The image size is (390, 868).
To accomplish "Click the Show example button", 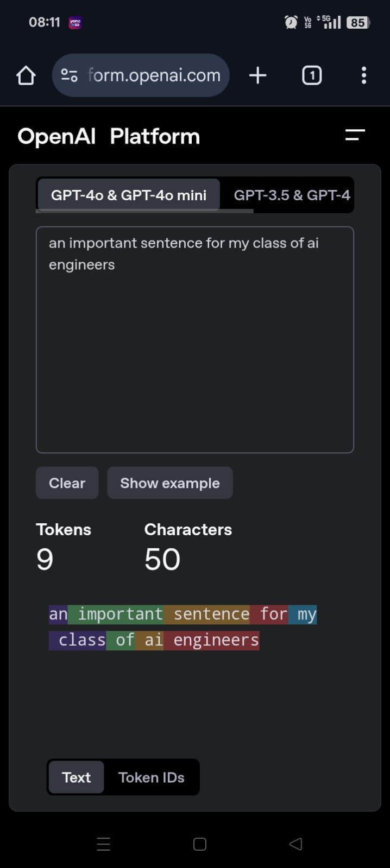I will tap(170, 483).
